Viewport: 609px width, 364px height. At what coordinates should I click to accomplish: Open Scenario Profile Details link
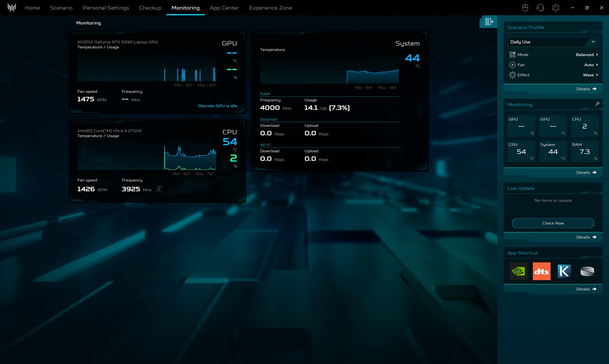click(x=586, y=89)
